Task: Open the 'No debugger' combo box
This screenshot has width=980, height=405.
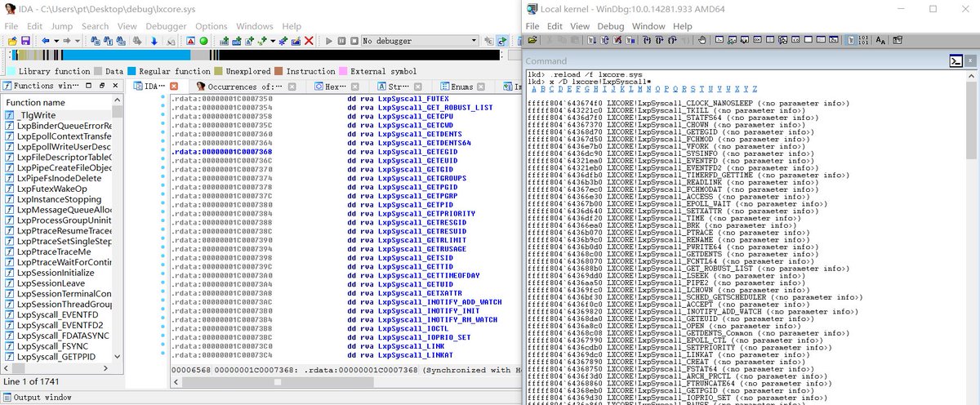Action: (x=420, y=41)
